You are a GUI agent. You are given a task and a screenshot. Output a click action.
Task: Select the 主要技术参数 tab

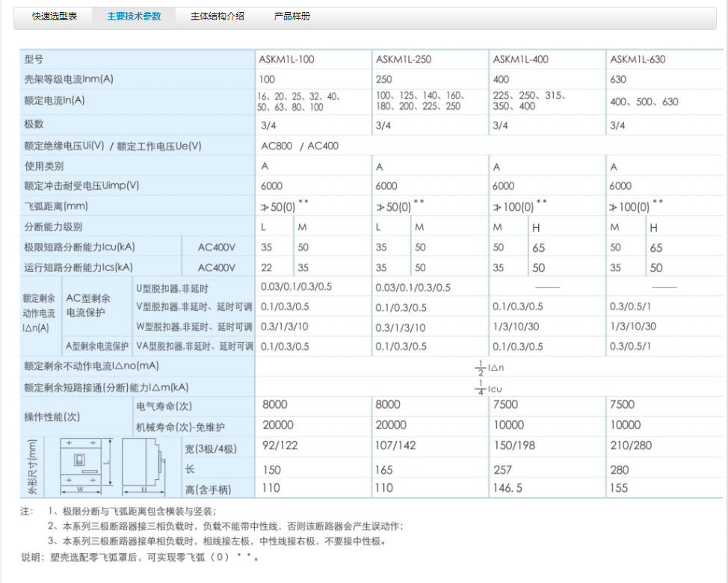[x=134, y=16]
